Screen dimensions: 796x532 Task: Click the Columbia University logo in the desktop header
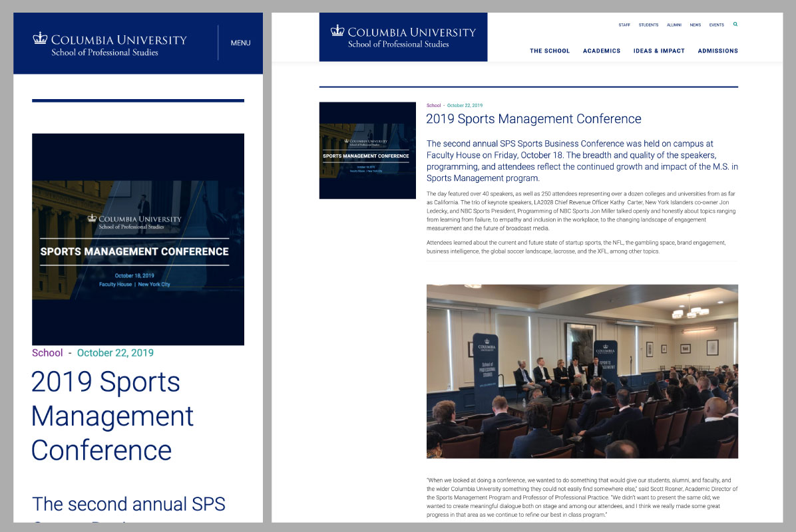click(403, 37)
